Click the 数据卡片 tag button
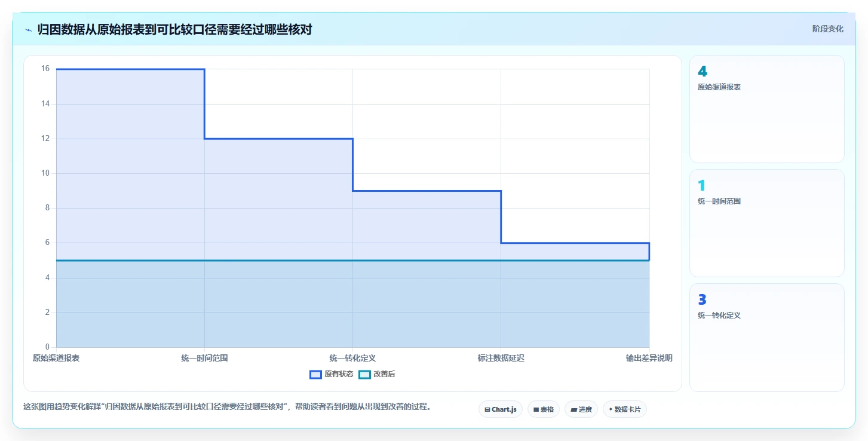The height and width of the screenshot is (441, 868). click(x=625, y=409)
